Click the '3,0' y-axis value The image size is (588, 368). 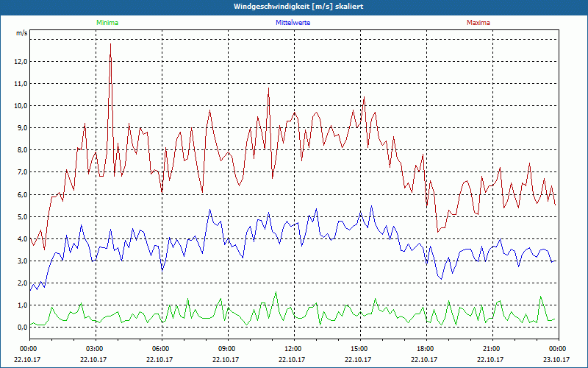point(22,261)
